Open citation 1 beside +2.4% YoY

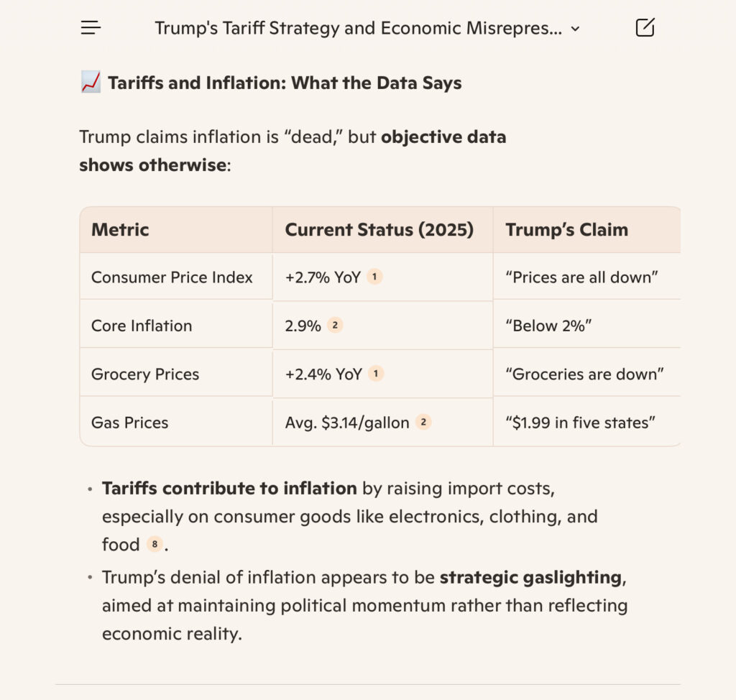point(376,374)
